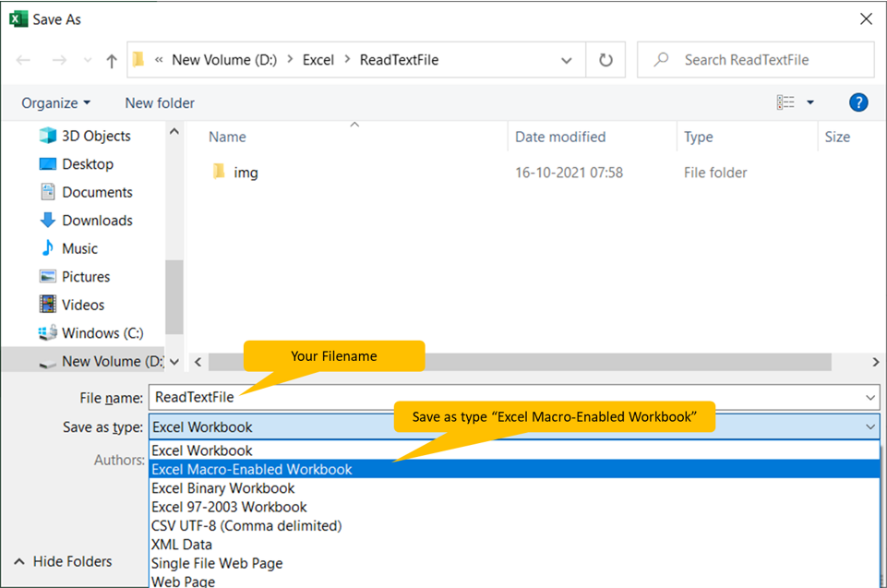Collapse the pane with Hide Folders
This screenshot has width=887, height=588.
coord(63,561)
